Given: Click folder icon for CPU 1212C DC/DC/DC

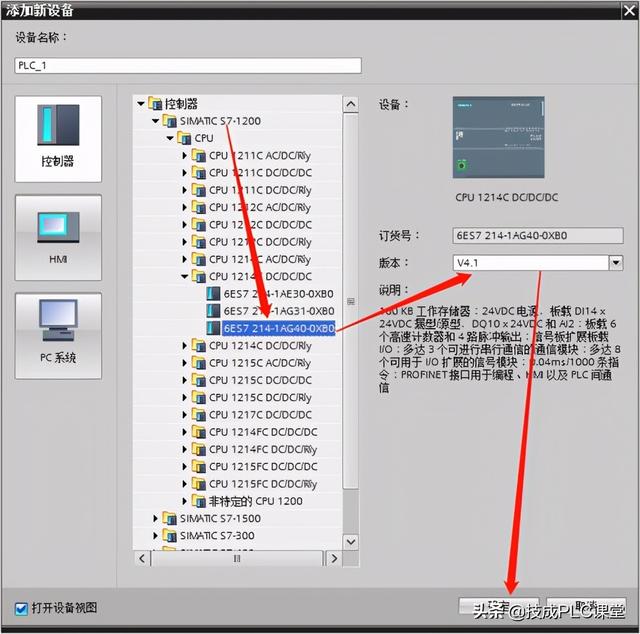Looking at the screenshot, I should pyautogui.click(x=199, y=225).
